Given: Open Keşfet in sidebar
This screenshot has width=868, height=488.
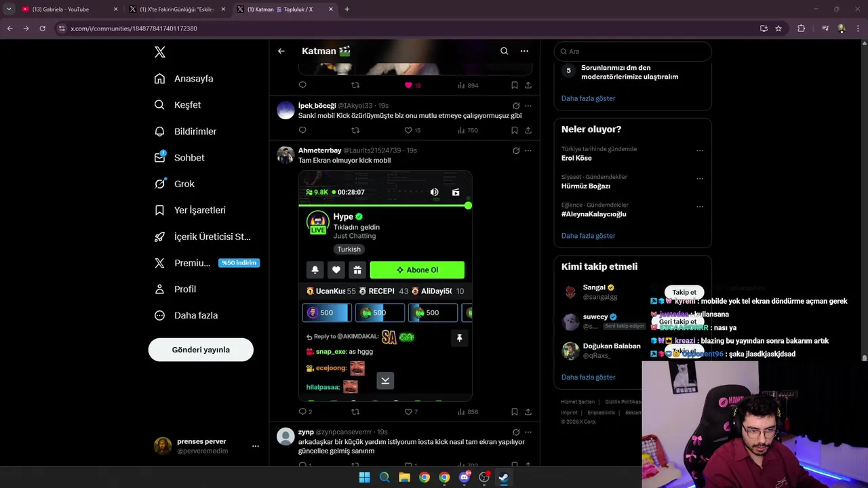Looking at the screenshot, I should coord(178,105).
